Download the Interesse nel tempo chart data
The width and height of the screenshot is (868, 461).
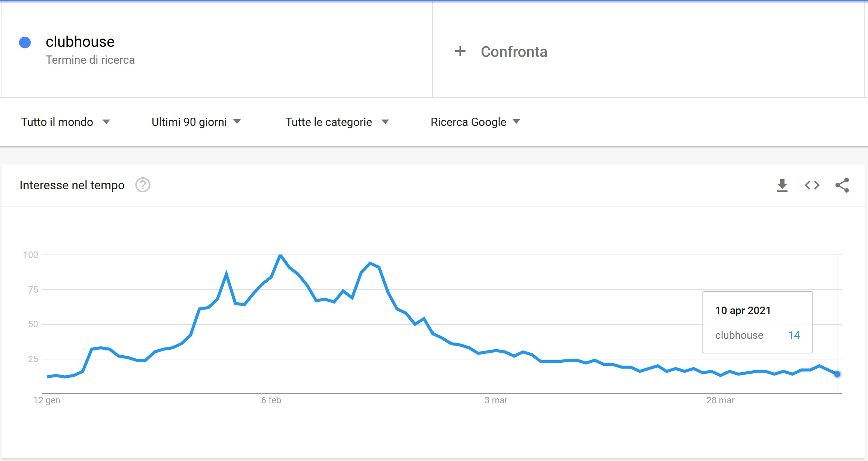[x=782, y=185]
